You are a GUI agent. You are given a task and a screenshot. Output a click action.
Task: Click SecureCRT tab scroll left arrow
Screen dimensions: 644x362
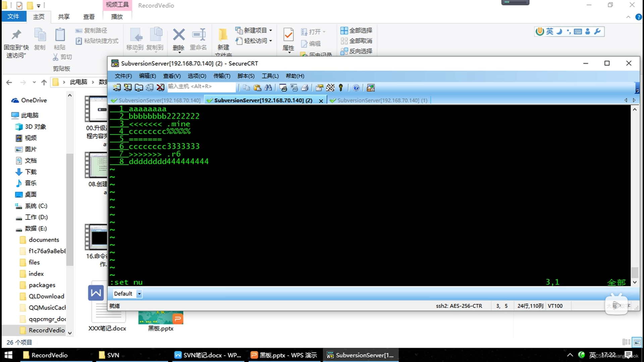coord(626,100)
